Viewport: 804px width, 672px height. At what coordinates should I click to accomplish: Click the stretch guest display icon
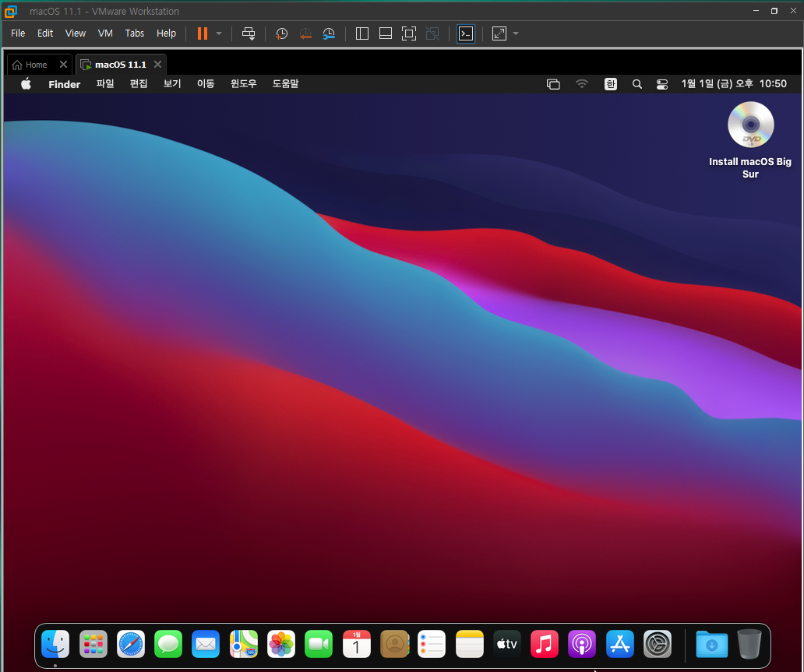499,33
